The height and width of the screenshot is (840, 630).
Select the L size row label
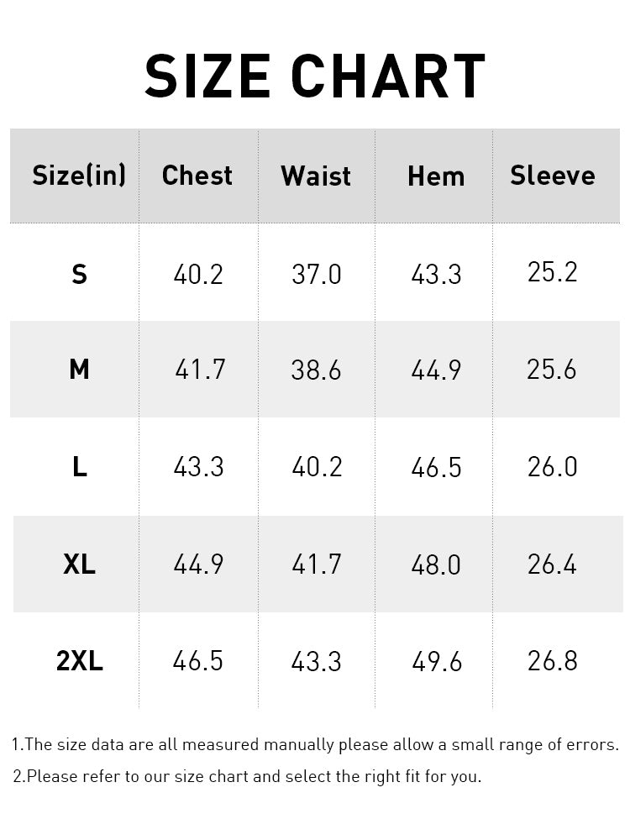point(79,467)
